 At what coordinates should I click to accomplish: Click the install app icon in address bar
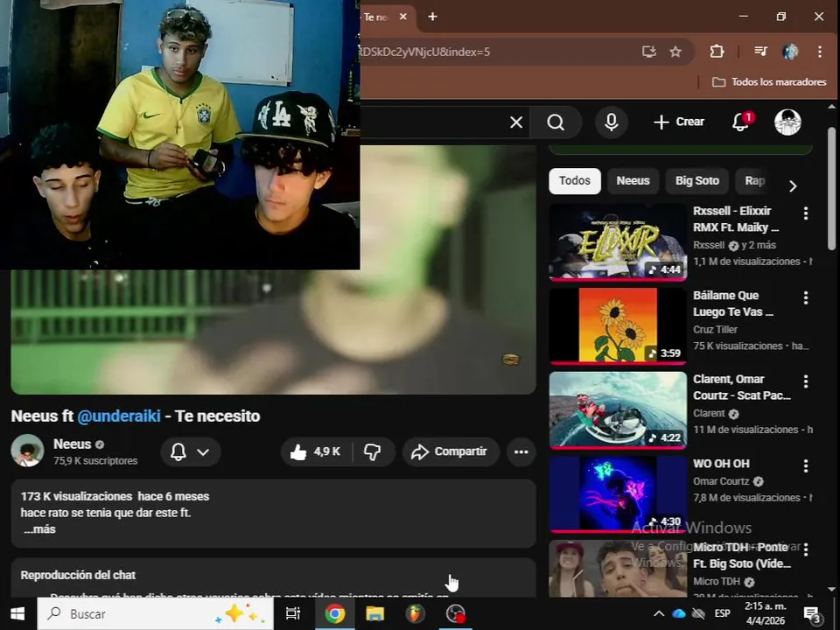coord(648,52)
